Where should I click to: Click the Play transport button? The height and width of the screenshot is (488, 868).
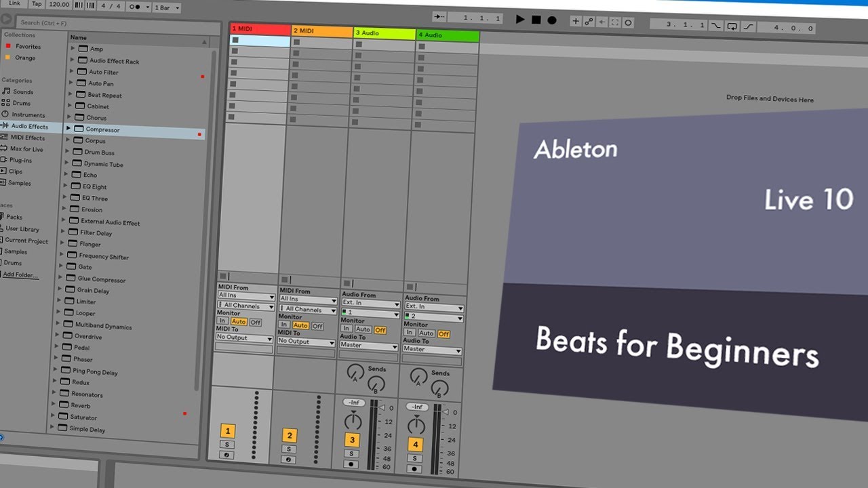pos(520,20)
